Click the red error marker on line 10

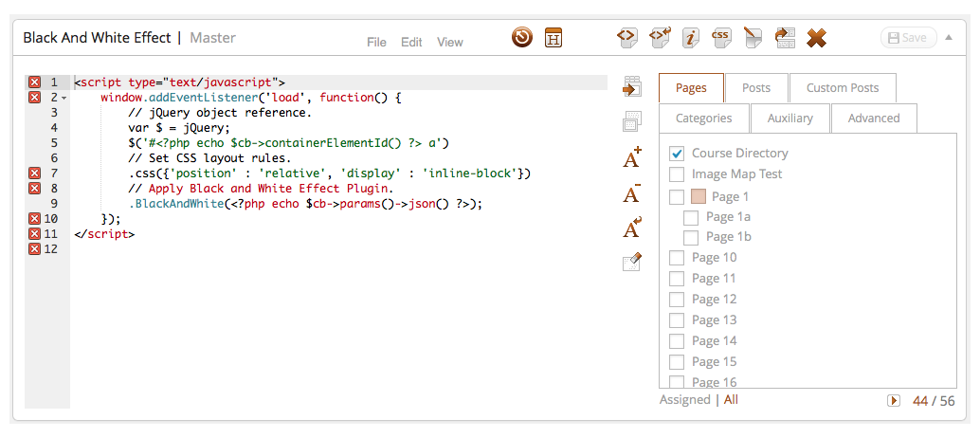pyautogui.click(x=34, y=219)
